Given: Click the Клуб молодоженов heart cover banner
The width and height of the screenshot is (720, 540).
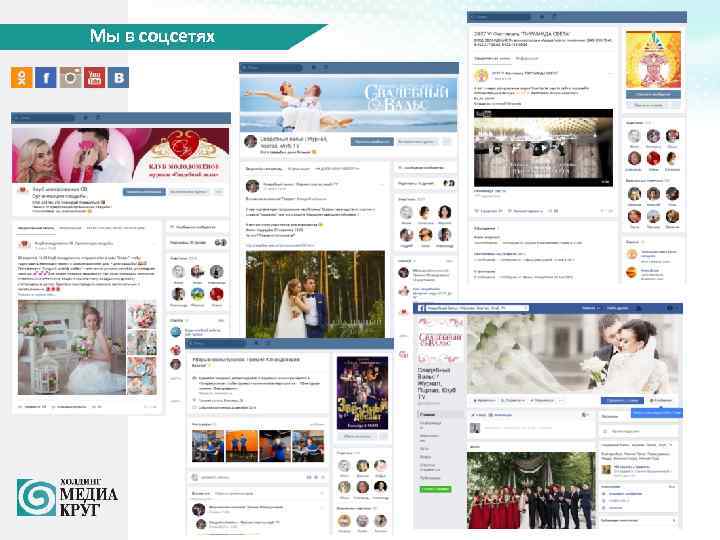Looking at the screenshot, I should (121, 155).
